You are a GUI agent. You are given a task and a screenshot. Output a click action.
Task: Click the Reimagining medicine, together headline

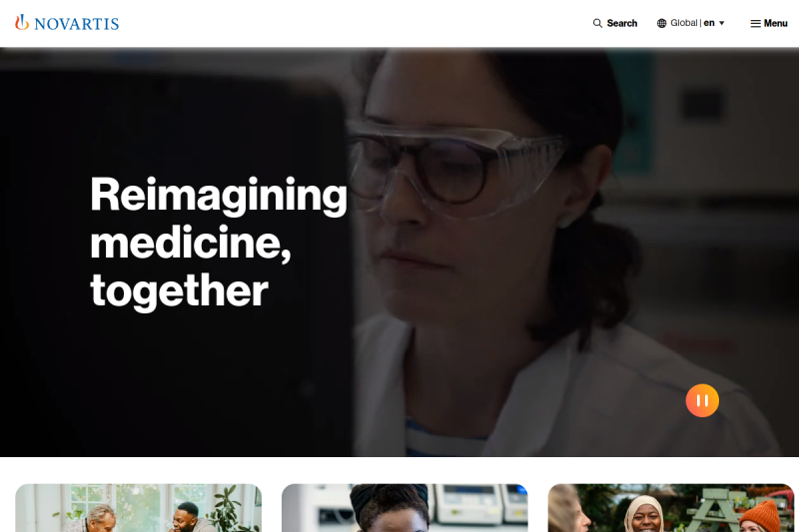click(x=219, y=242)
